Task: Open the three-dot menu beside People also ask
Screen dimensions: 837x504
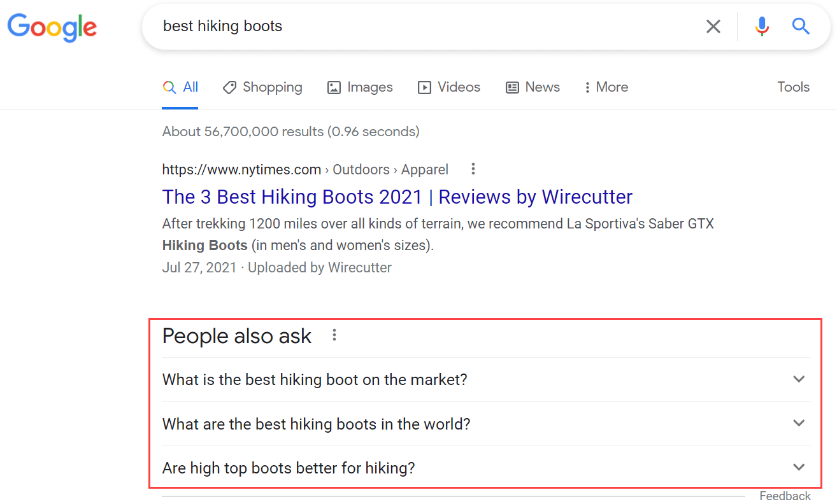Action: [334, 335]
